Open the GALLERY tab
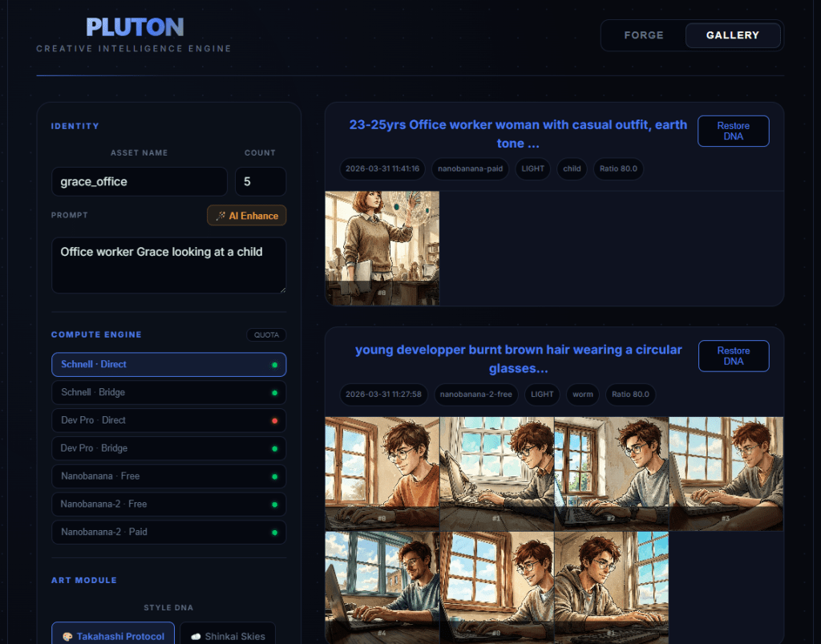The height and width of the screenshot is (644, 821). (732, 35)
